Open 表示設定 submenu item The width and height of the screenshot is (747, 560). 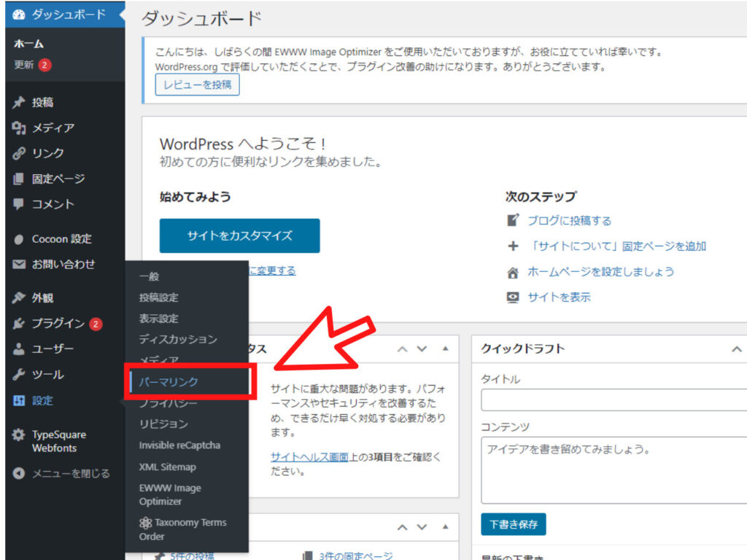pyautogui.click(x=158, y=319)
